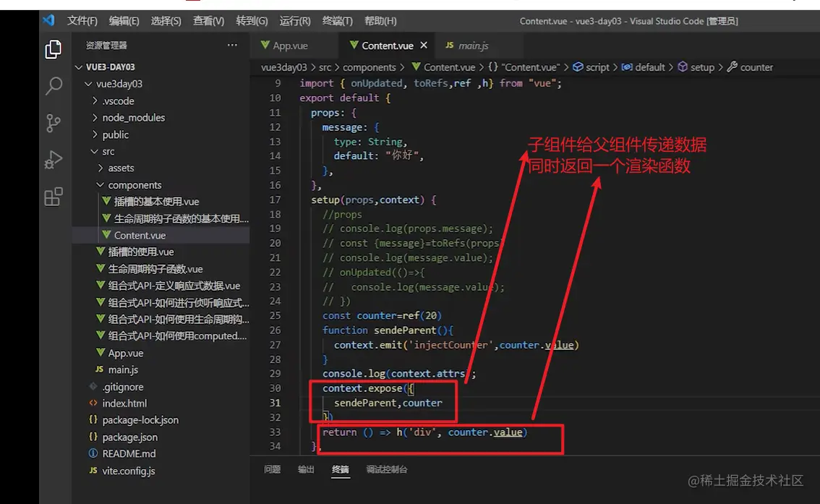The height and width of the screenshot is (504, 820).
Task: Open the 选择(S) menu
Action: pyautogui.click(x=166, y=21)
